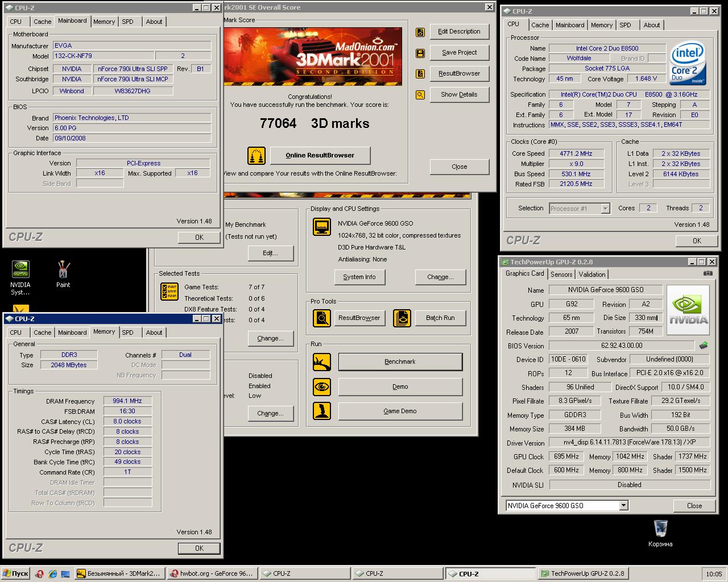Click Close in the 3DMark score dialog

pos(459,167)
